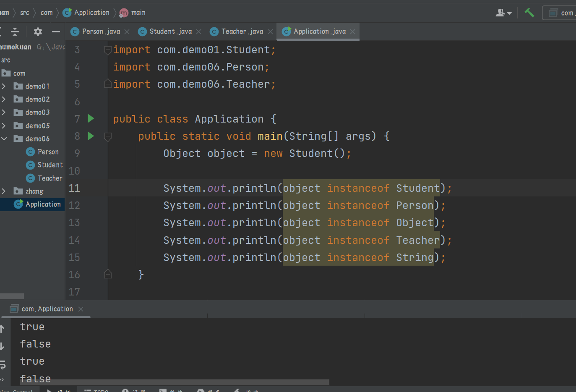Hide the Project tool window
This screenshot has height=392, width=576.
pyautogui.click(x=56, y=31)
